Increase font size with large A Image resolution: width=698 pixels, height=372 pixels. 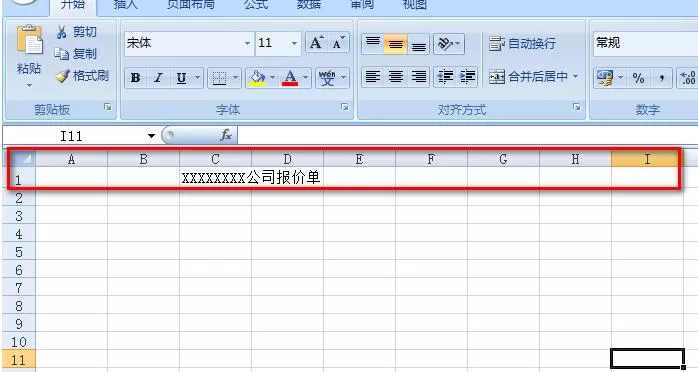317,43
